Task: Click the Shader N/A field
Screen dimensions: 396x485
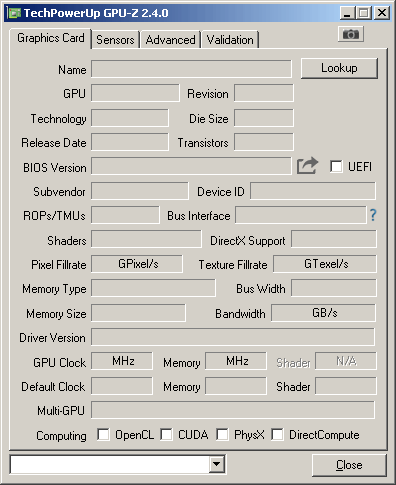Action: (346, 361)
